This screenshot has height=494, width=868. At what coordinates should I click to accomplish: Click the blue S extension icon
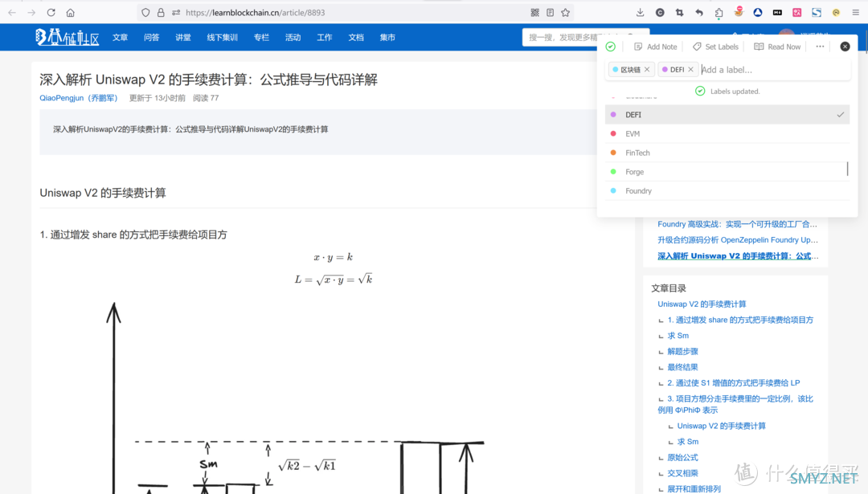817,12
